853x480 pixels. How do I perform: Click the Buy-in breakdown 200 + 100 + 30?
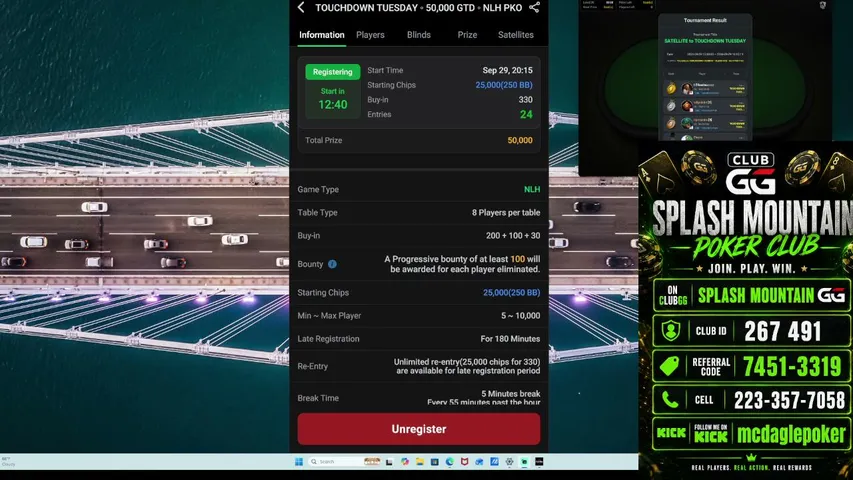[513, 236]
